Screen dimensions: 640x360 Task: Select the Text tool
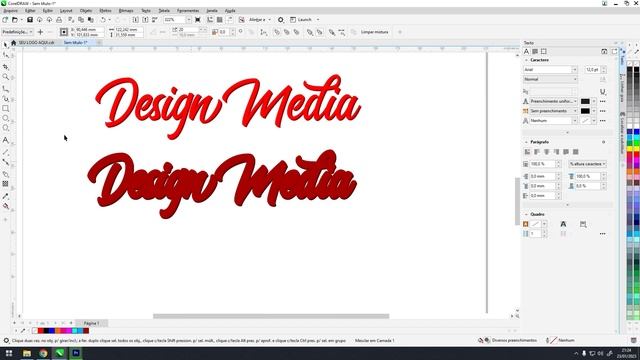5,140
